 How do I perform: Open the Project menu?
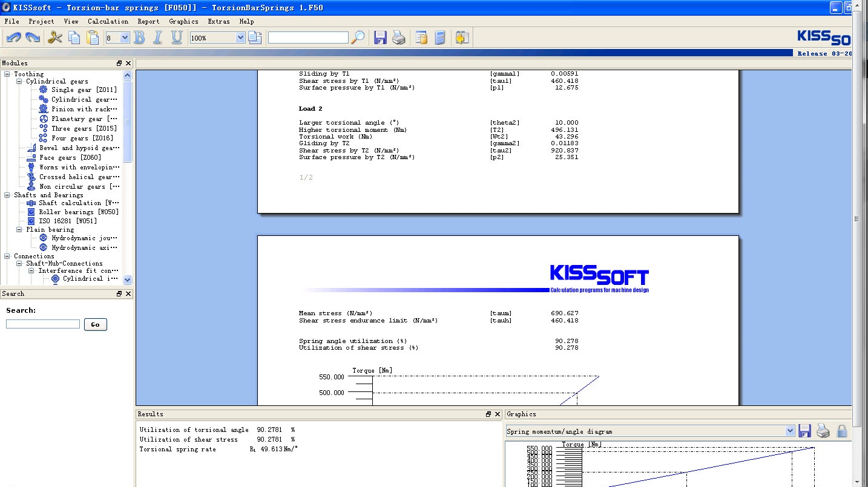coord(41,21)
